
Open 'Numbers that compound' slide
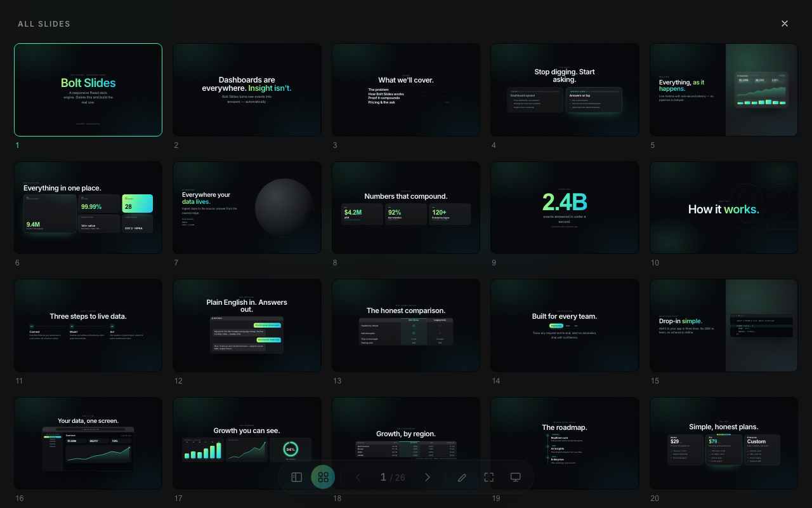[x=406, y=208]
